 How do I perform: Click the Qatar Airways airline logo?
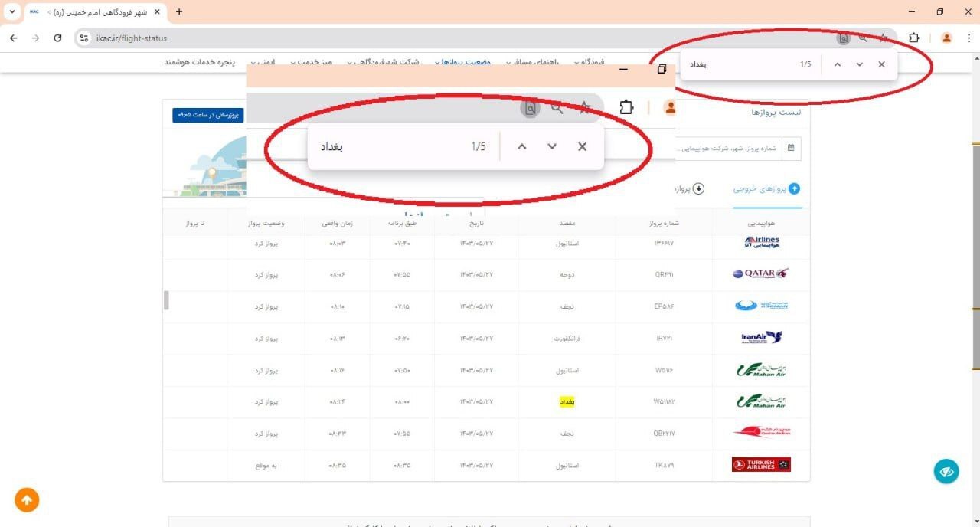(x=759, y=273)
